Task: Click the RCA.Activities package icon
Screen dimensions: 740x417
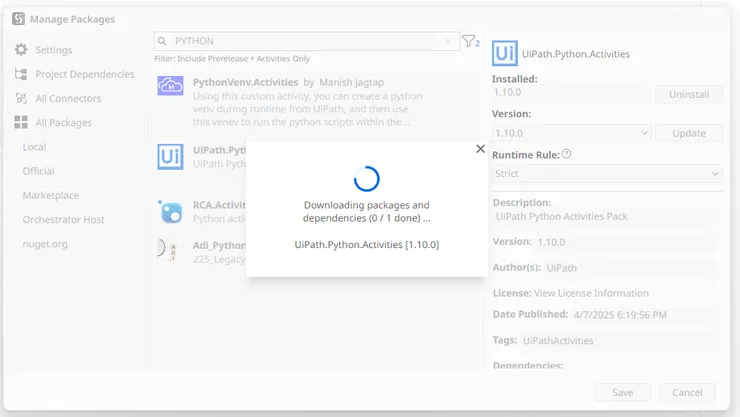Action: (x=170, y=212)
